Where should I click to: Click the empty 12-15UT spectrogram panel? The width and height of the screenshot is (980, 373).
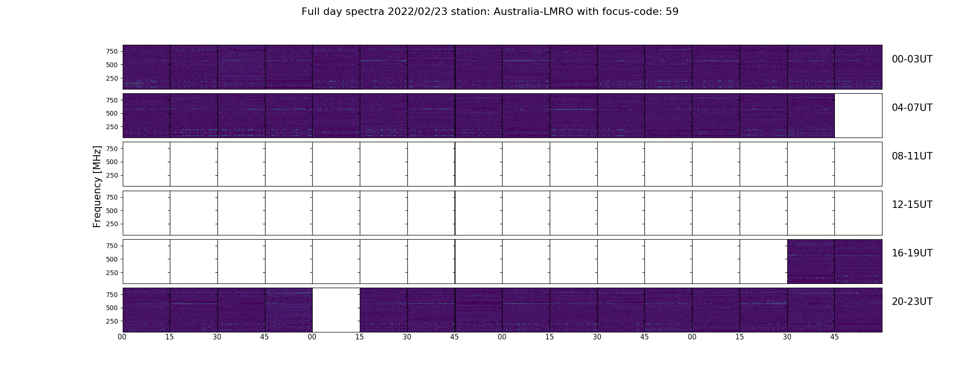tap(502, 213)
